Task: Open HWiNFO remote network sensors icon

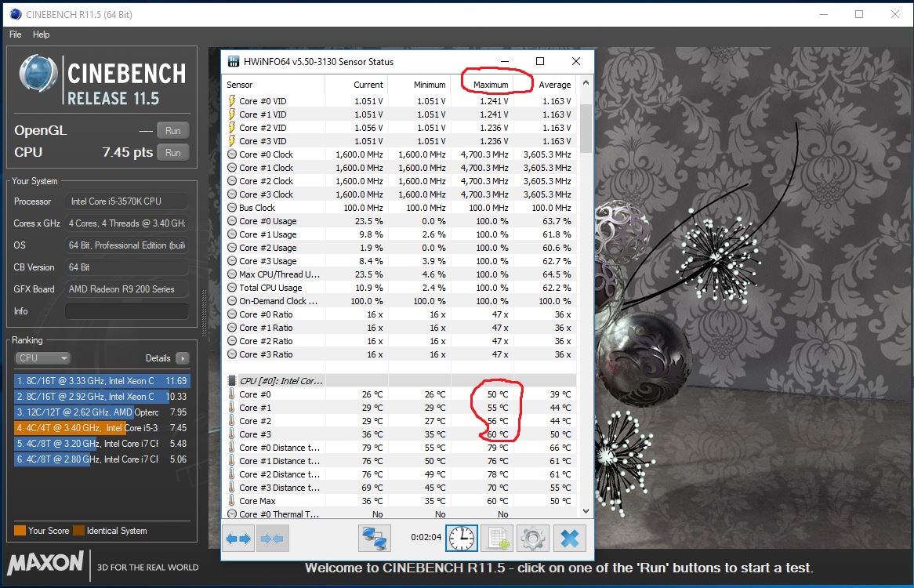Action: click(x=374, y=539)
